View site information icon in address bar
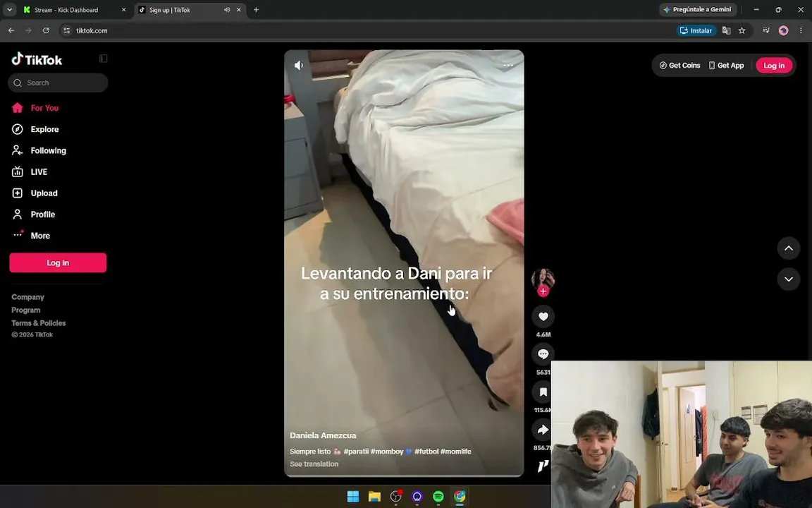This screenshot has height=508, width=812. (x=66, y=30)
